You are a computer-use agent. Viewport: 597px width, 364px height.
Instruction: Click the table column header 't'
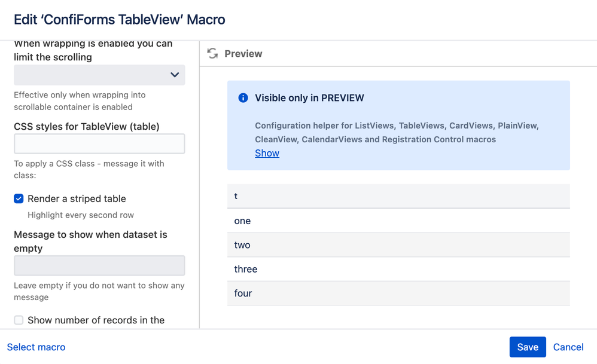[x=236, y=196]
